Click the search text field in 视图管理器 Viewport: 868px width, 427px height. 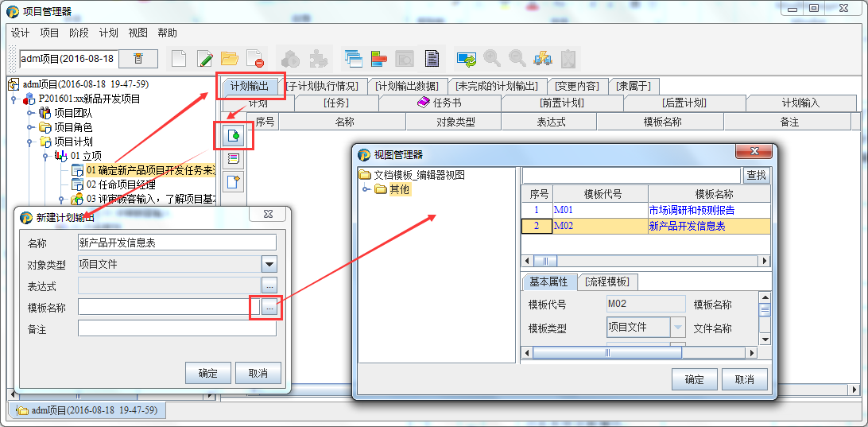(631, 176)
